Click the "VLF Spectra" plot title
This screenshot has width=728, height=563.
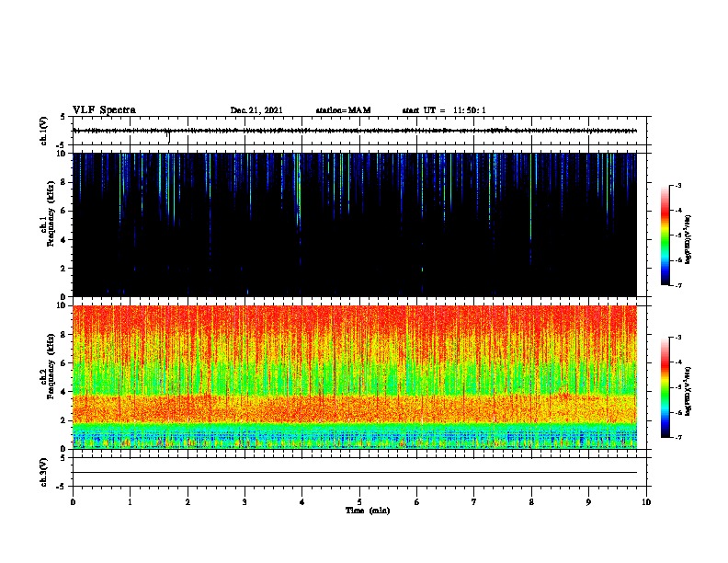click(104, 109)
